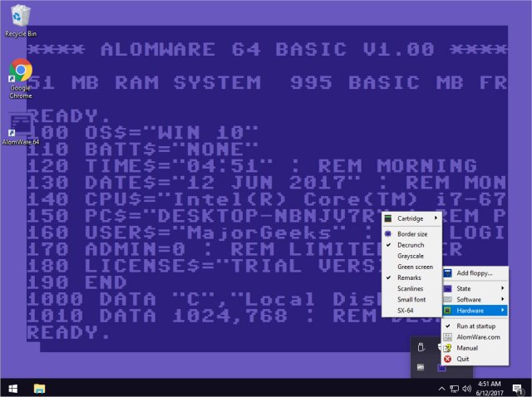Click the Border size menu item

pos(411,234)
